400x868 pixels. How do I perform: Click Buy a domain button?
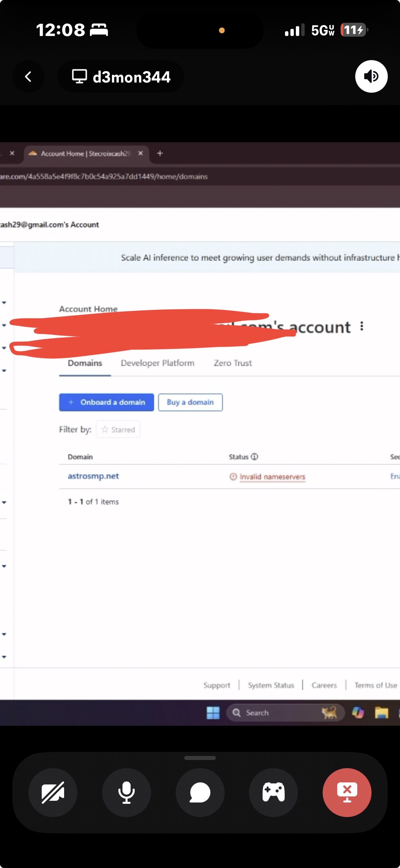190,402
